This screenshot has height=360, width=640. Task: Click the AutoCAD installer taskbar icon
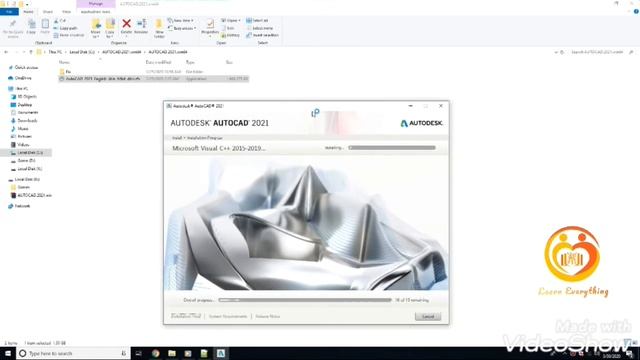(x=221, y=353)
